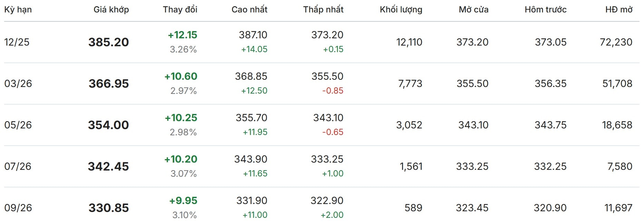The height and width of the screenshot is (223, 644).
Task: Select the Khối lượng column header
Action: tap(401, 10)
